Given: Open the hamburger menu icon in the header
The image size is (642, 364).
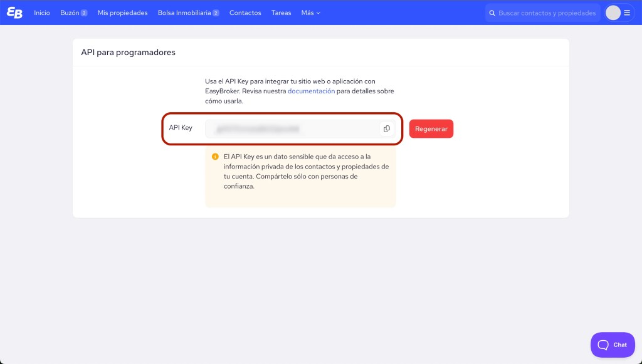Looking at the screenshot, I should point(627,13).
